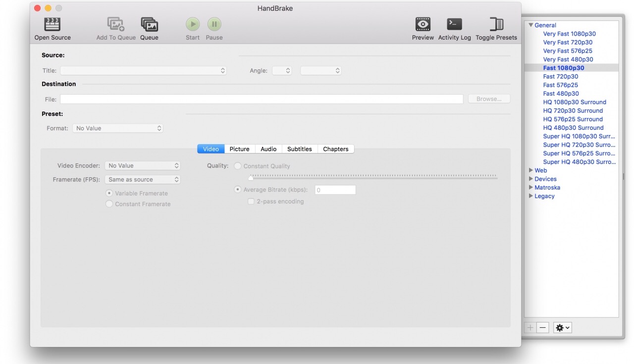
Task: Expand the Devices presets group
Action: (531, 179)
